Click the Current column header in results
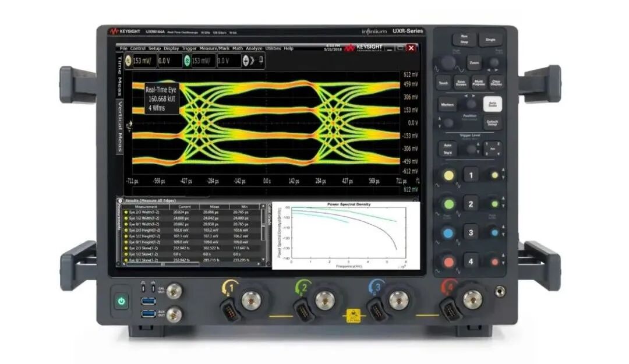Viewport: 629px width, 364px height. (x=184, y=207)
